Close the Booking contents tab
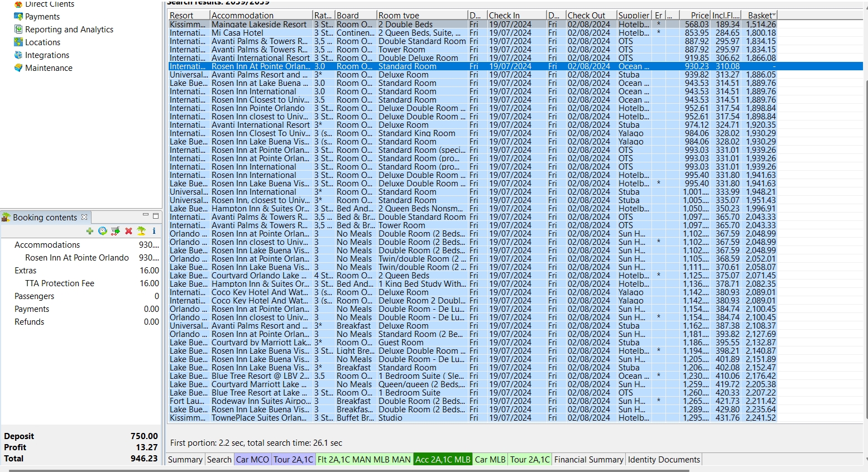 click(84, 217)
